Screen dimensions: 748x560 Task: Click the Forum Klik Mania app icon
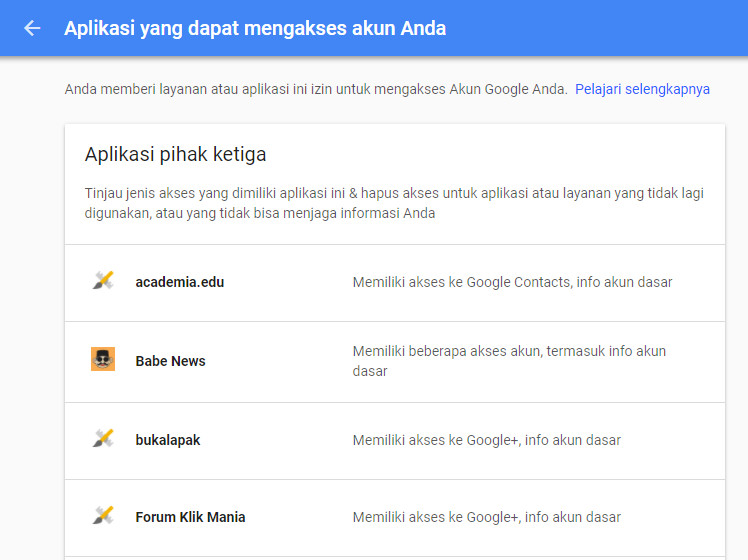pos(103,516)
